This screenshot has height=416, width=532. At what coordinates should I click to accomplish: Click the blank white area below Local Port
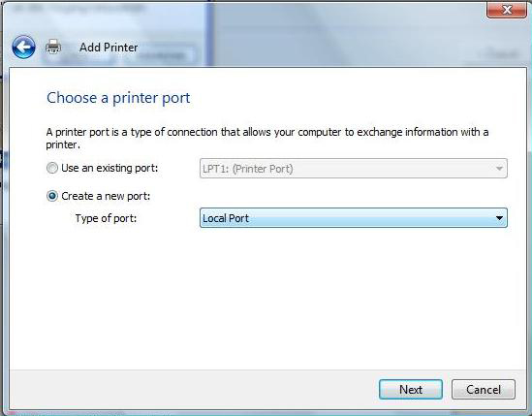(268, 299)
